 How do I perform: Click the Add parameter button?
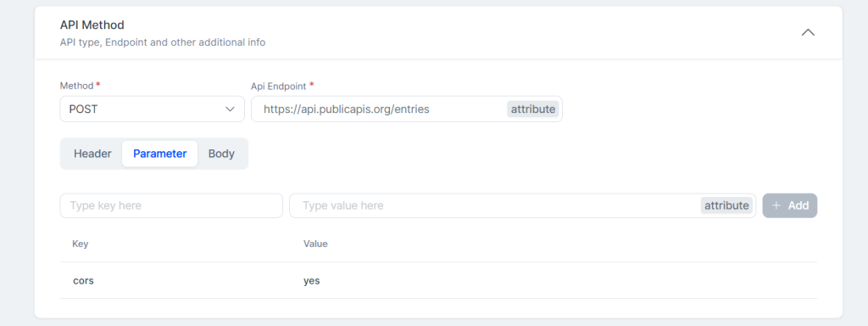coord(790,205)
